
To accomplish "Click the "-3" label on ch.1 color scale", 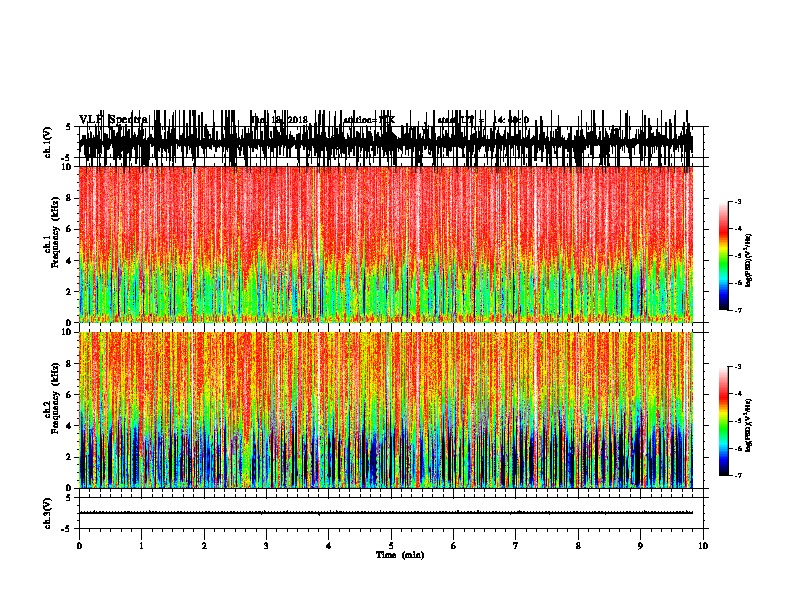I will 737,201.
